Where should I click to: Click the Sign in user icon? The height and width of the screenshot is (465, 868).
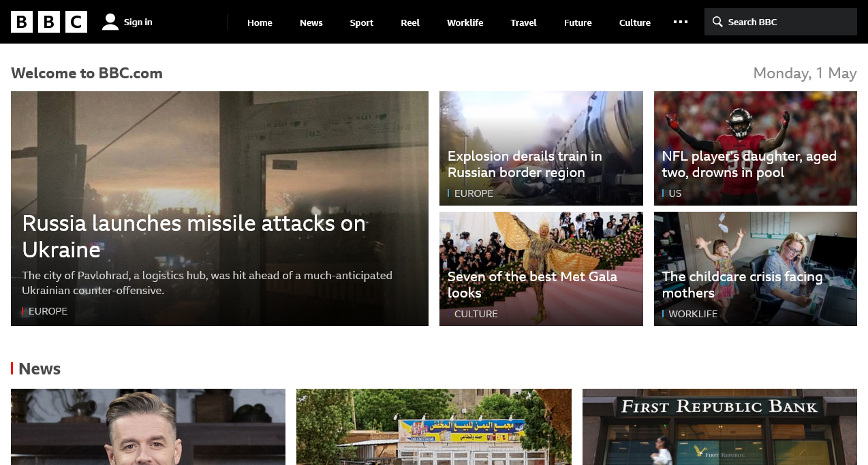point(110,22)
